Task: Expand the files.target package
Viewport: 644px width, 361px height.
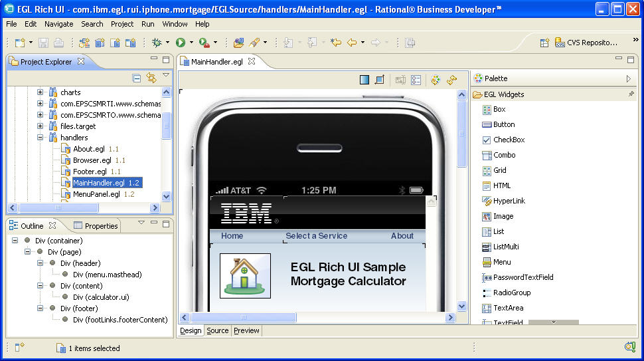Action: point(40,126)
